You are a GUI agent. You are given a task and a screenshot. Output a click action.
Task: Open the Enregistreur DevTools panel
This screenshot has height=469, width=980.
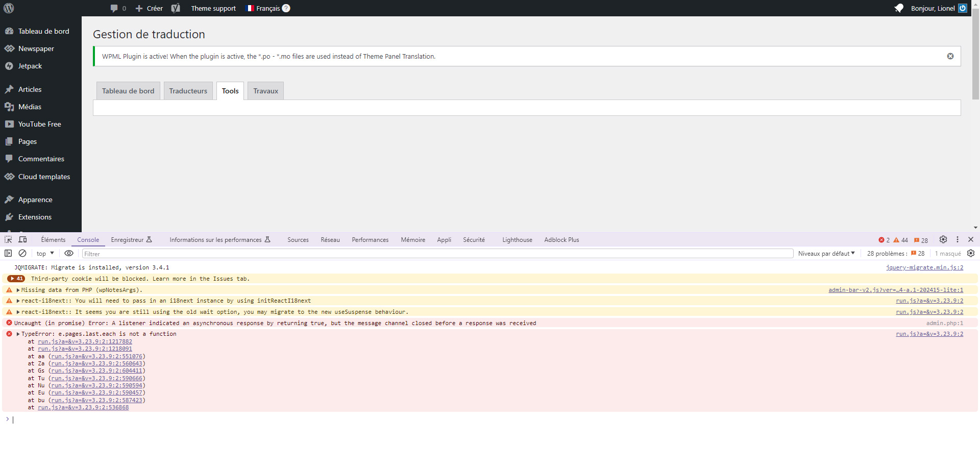pos(132,240)
